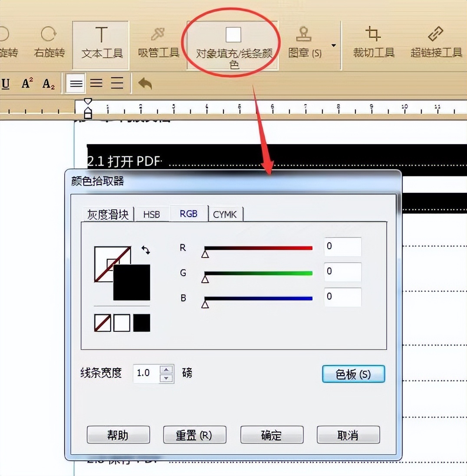Apply subscript formatting

click(x=49, y=84)
